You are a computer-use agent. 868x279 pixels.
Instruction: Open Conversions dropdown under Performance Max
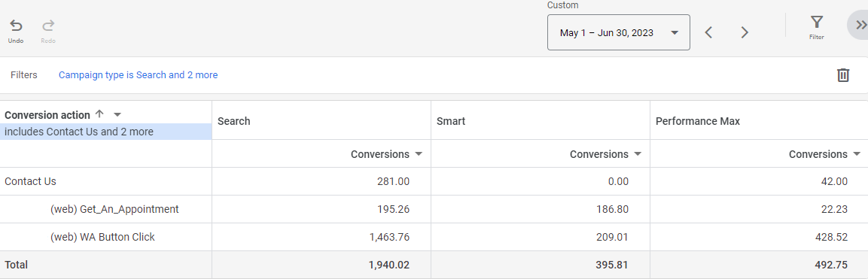pos(857,154)
